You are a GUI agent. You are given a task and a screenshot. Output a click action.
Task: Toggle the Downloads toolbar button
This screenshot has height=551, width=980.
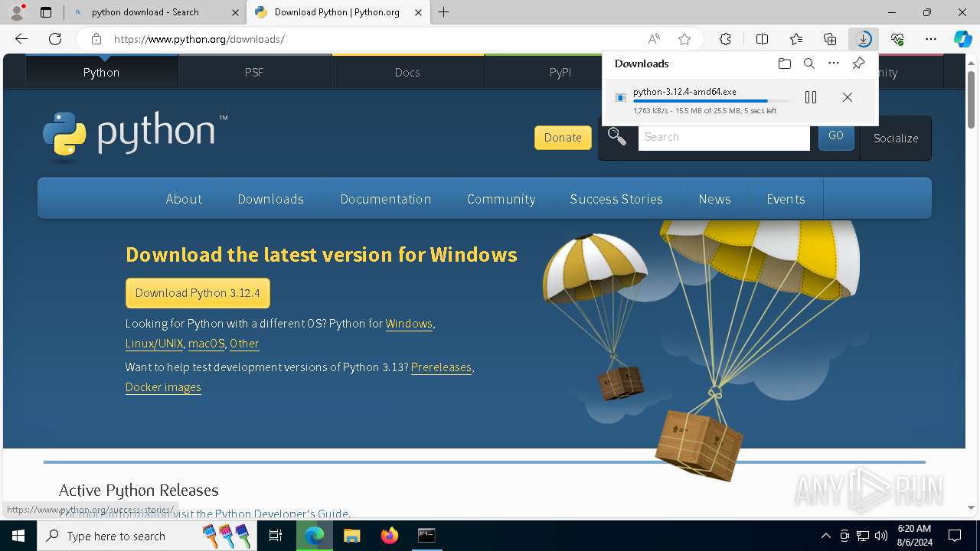(864, 39)
